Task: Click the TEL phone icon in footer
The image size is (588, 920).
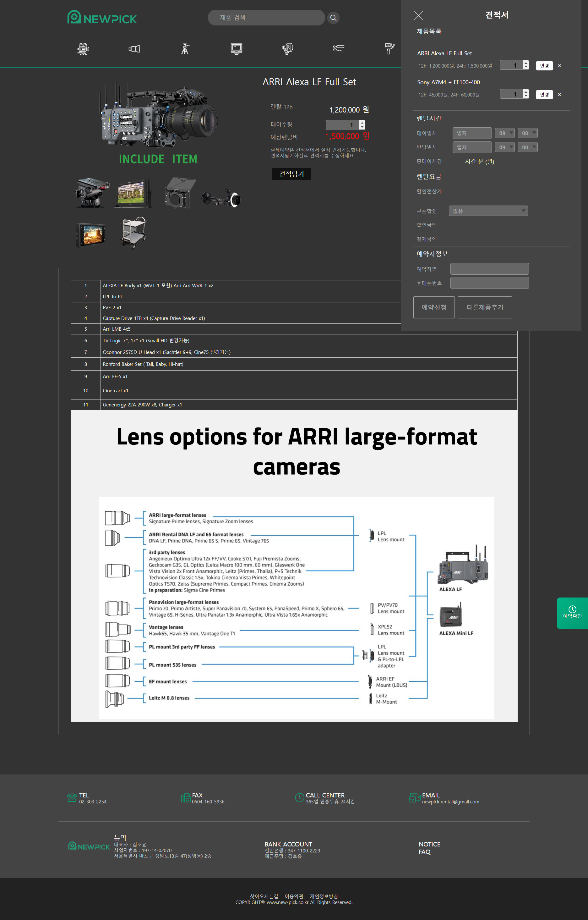Action: (x=72, y=798)
